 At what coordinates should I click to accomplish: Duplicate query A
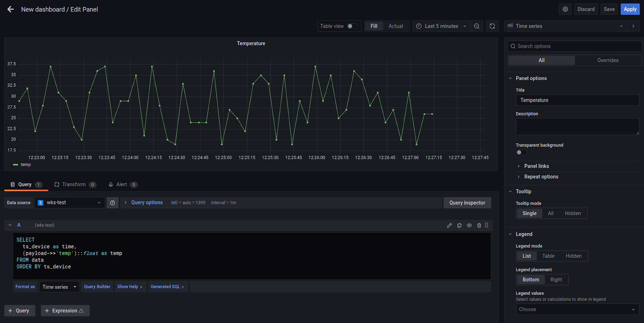point(459,225)
